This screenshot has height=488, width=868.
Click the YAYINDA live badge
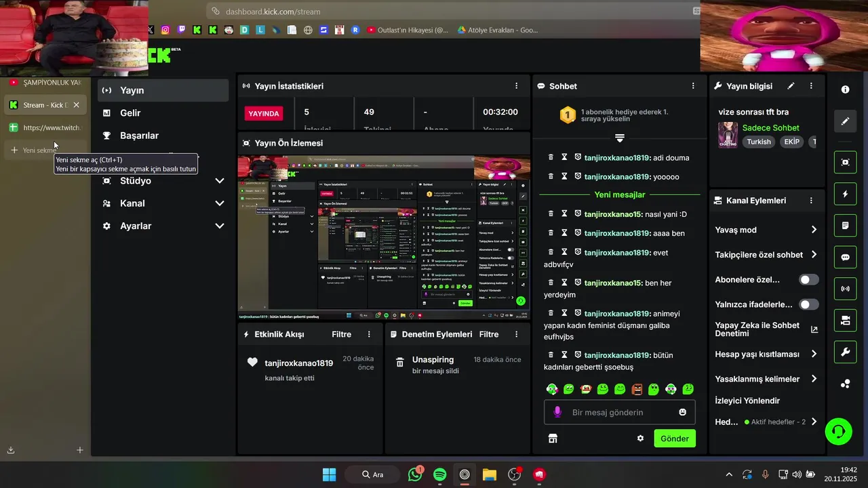point(264,113)
